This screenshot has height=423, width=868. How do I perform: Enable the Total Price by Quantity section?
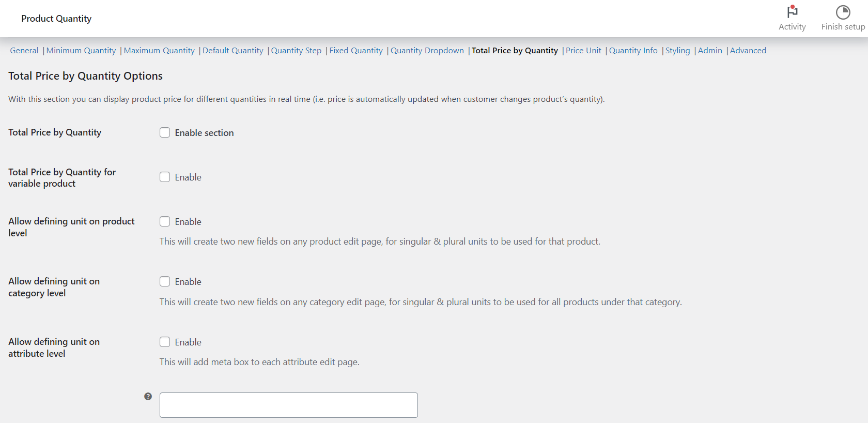point(164,132)
